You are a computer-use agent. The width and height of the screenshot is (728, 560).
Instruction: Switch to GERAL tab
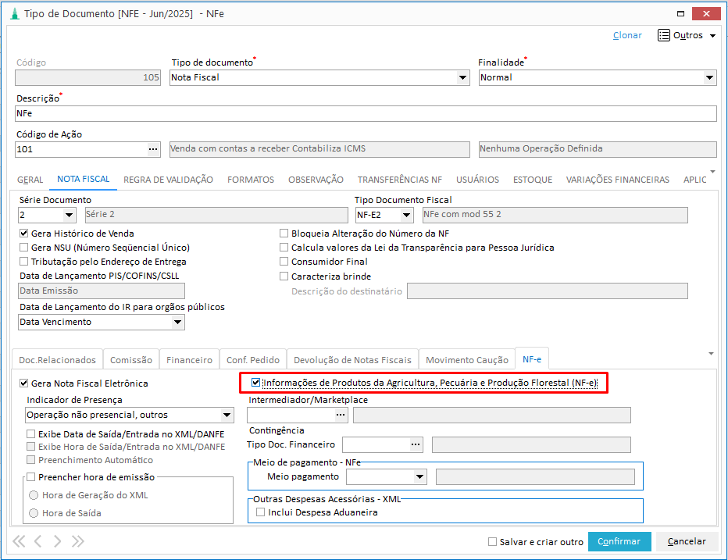point(30,180)
